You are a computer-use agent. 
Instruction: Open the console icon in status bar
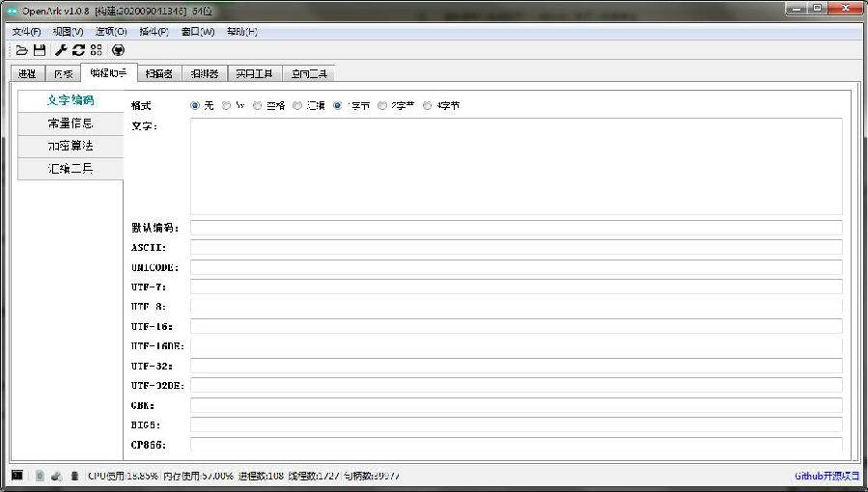point(17,476)
